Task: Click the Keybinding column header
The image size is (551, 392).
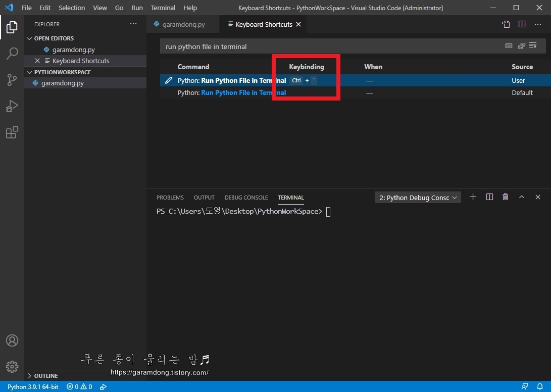Action: click(307, 67)
